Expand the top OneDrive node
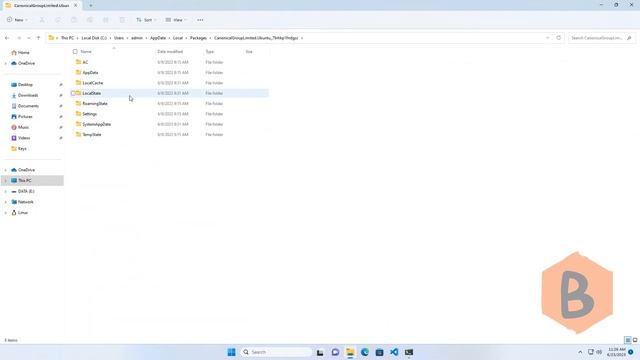The height and width of the screenshot is (360, 640). tap(6, 63)
